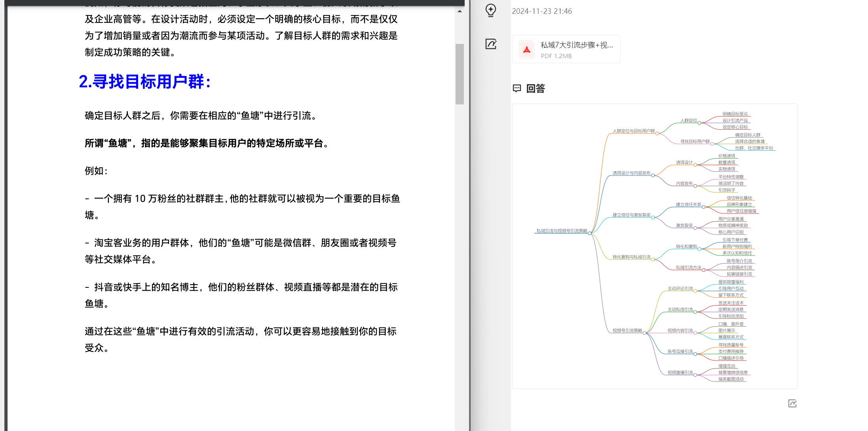Open the 私域7大引流步骤 PDF attachment card
Viewport: 868px width, 431px height.
(566, 49)
